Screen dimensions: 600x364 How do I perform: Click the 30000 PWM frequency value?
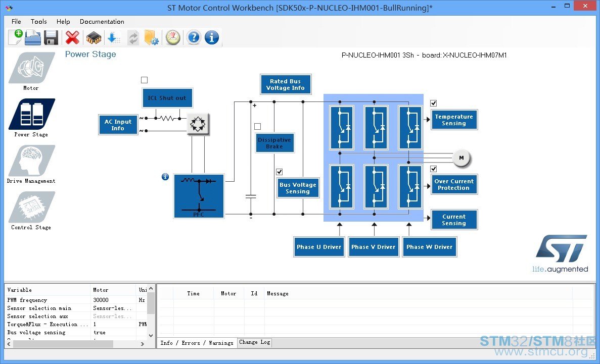tap(101, 300)
